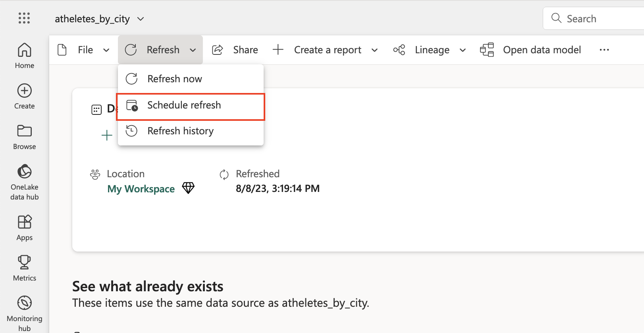Open OneLake data hub
This screenshot has height=333, width=644.
tap(24, 182)
